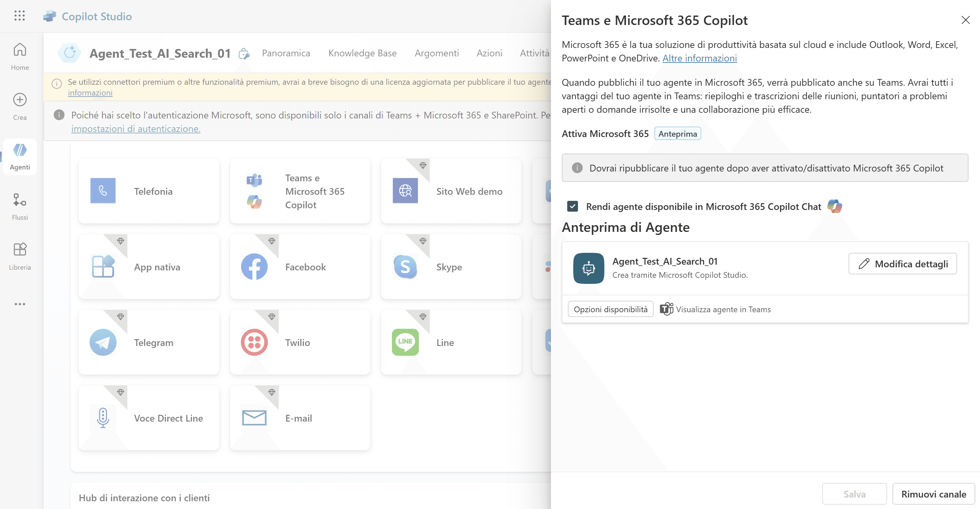The height and width of the screenshot is (509, 980).
Task: Click the premium diamond badge on Sito Web demo
Action: point(422,165)
